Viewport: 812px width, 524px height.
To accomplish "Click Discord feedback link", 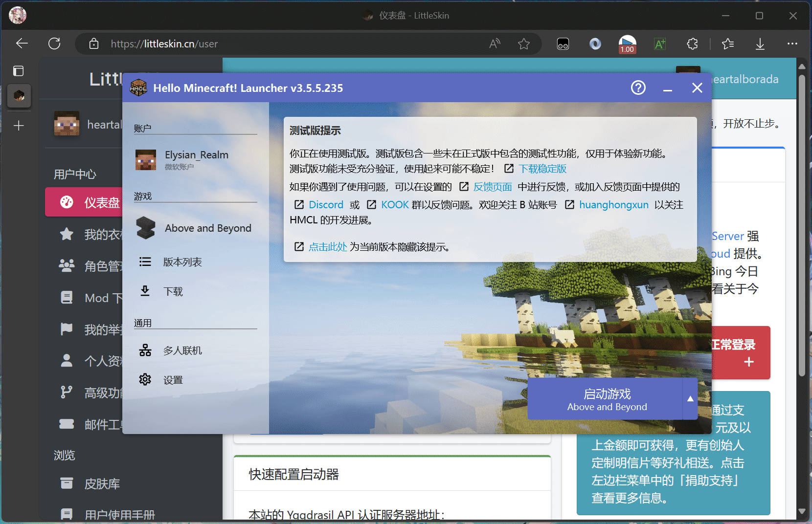I will [326, 205].
